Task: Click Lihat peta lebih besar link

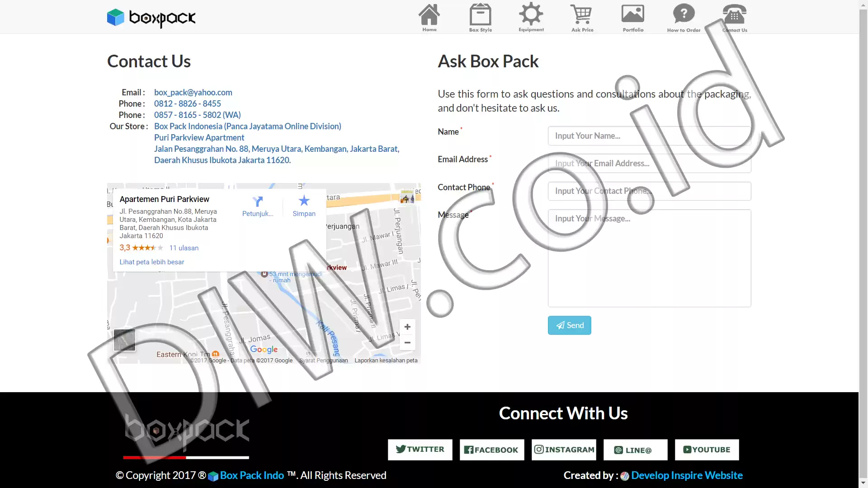Action: (152, 262)
